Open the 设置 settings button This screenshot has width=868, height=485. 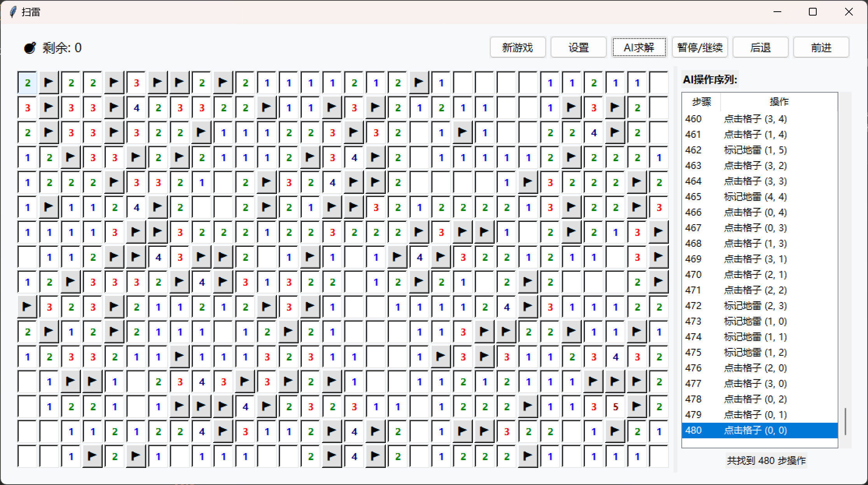pyautogui.click(x=578, y=47)
